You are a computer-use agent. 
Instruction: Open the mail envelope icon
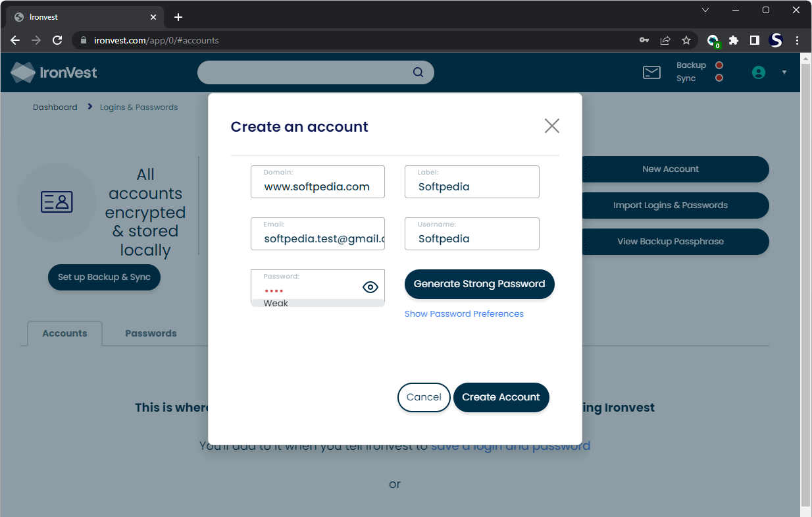click(x=651, y=72)
